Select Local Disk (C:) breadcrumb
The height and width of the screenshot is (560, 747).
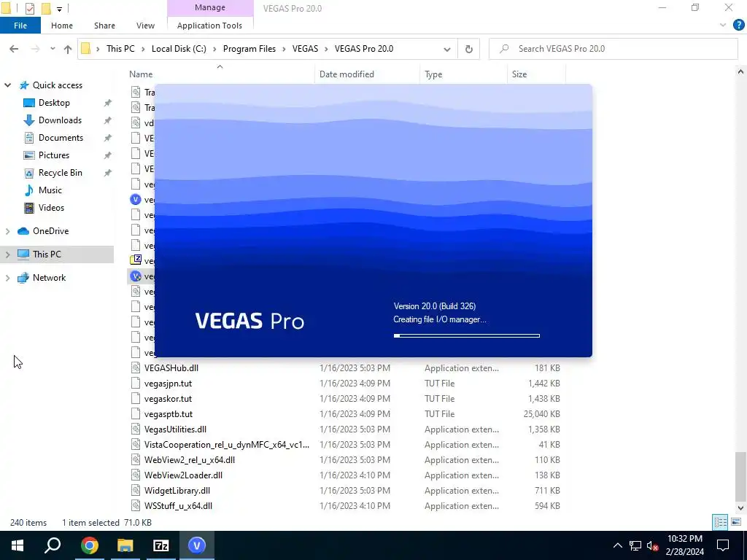pos(179,49)
